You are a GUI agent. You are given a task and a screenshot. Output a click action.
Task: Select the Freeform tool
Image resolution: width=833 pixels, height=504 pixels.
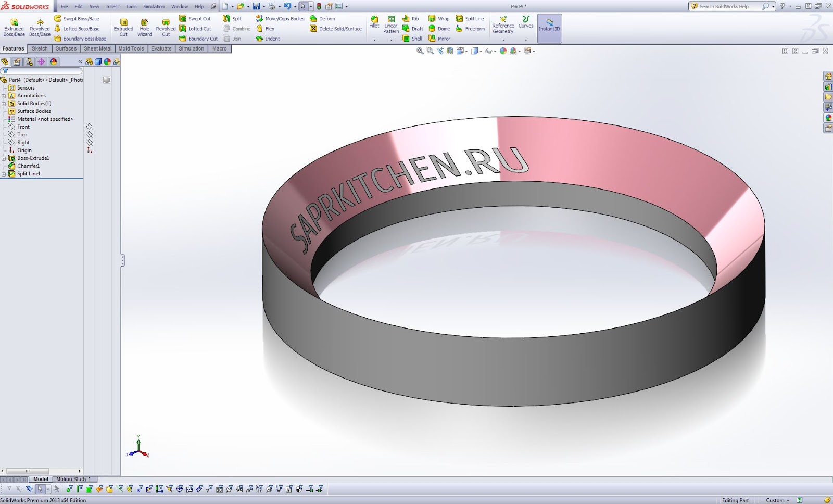470,29
